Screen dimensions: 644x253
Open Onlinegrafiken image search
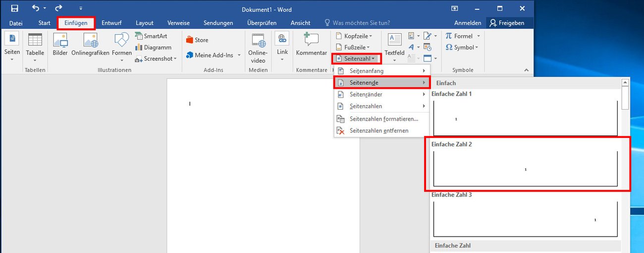[90, 45]
